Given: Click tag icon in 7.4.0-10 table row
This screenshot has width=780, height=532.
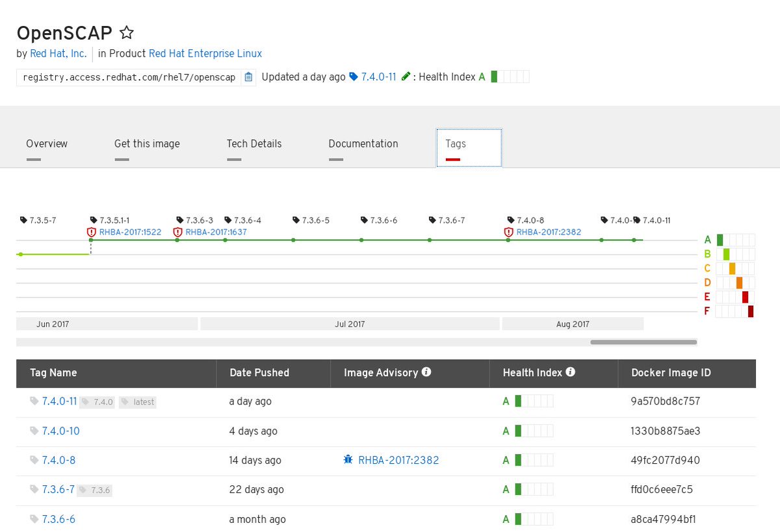Looking at the screenshot, I should 34,431.
